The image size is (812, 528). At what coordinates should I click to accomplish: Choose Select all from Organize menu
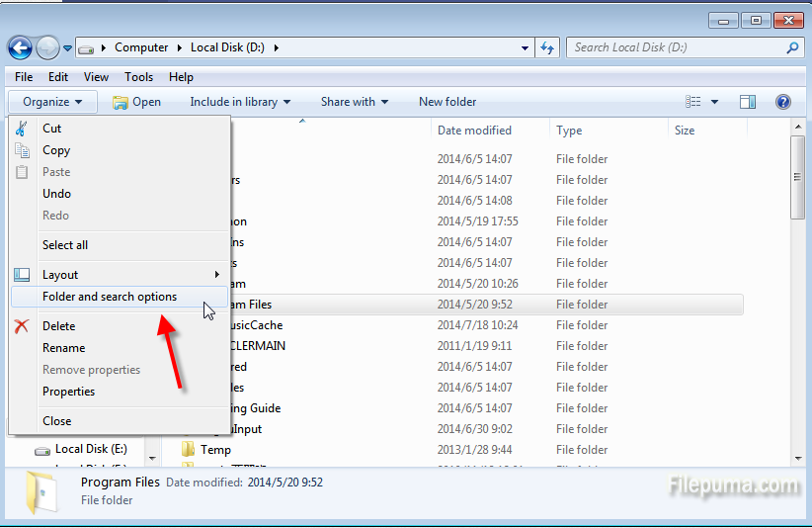coord(65,245)
